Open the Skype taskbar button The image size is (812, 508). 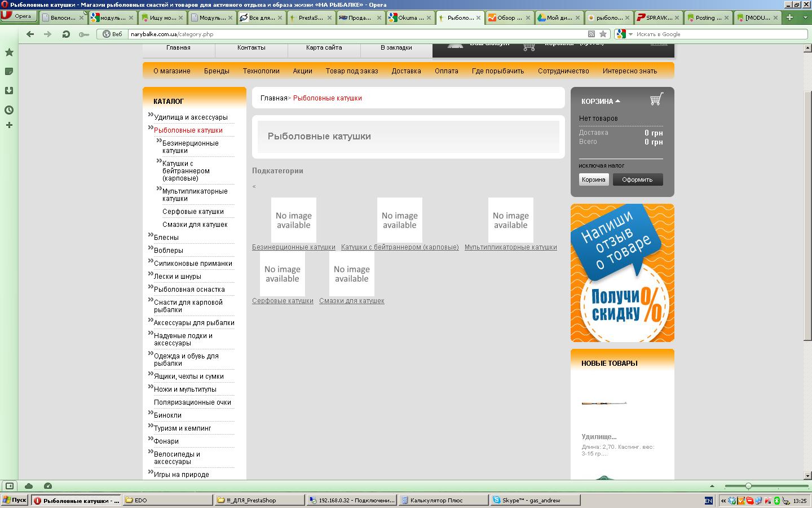pos(535,500)
